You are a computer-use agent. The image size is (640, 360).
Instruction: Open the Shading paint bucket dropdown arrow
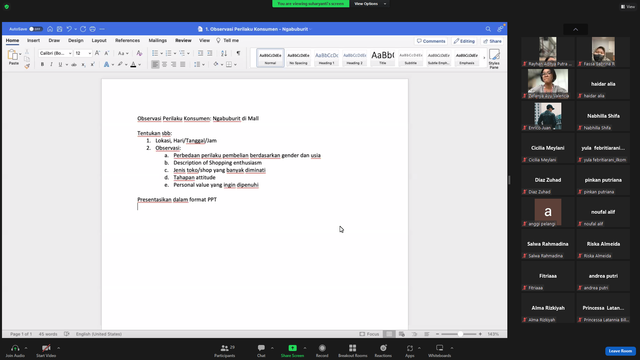pyautogui.click(x=222, y=64)
